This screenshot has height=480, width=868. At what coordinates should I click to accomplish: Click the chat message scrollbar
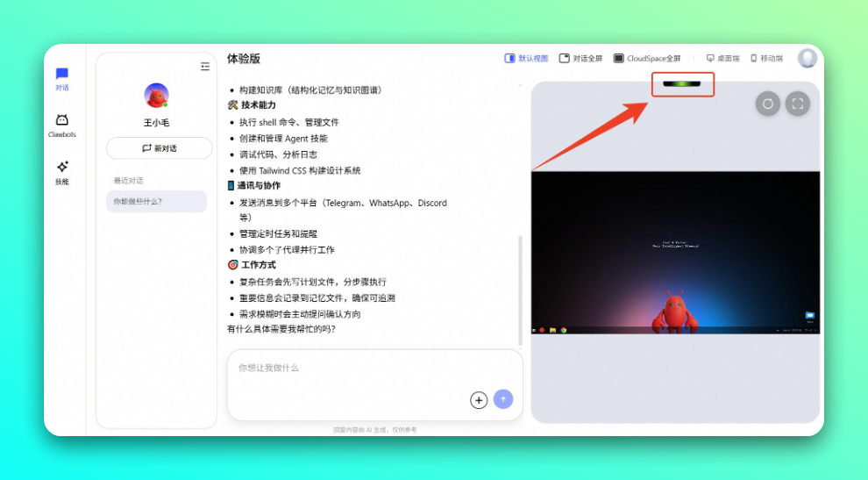(x=520, y=290)
